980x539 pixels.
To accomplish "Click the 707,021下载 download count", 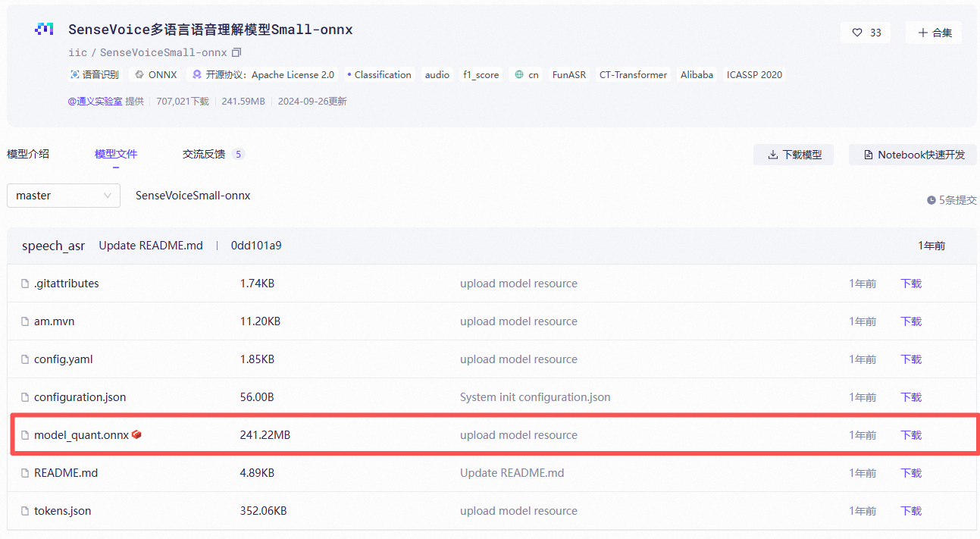I will pos(183,101).
